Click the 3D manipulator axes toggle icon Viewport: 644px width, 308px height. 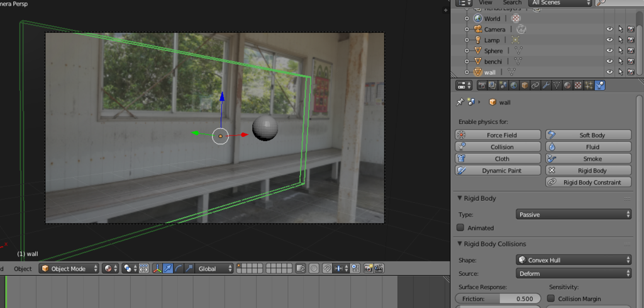point(157,268)
